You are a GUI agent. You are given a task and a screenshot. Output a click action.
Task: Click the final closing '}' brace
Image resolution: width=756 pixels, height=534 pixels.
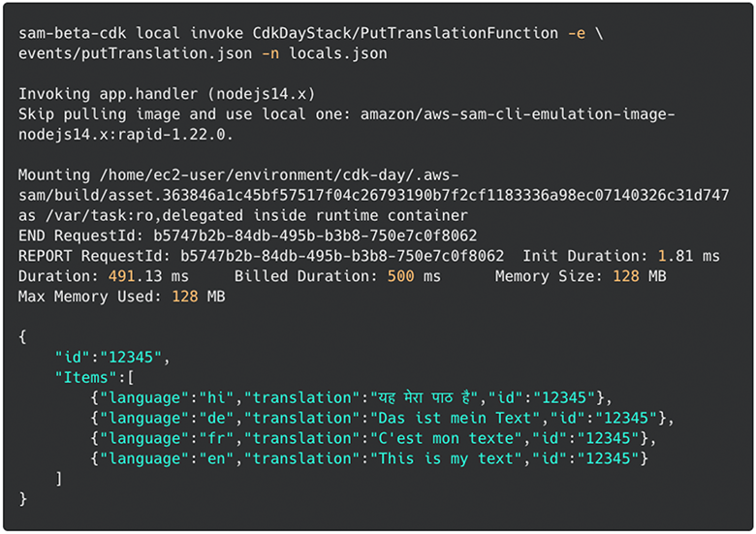(22, 499)
